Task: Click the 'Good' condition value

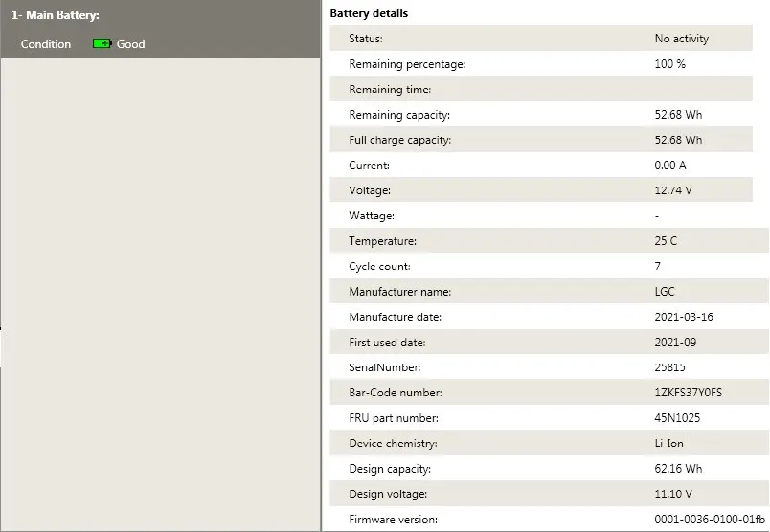Action: click(x=130, y=44)
